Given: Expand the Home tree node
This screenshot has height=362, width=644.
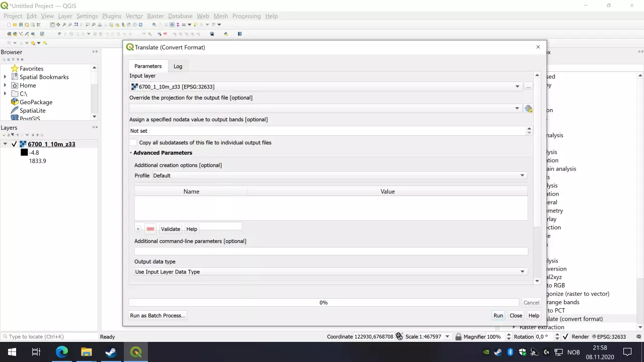Looking at the screenshot, I should [x=5, y=85].
